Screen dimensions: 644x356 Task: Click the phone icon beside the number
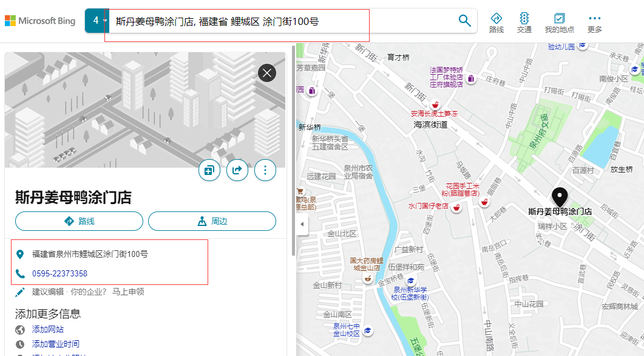pos(19,273)
